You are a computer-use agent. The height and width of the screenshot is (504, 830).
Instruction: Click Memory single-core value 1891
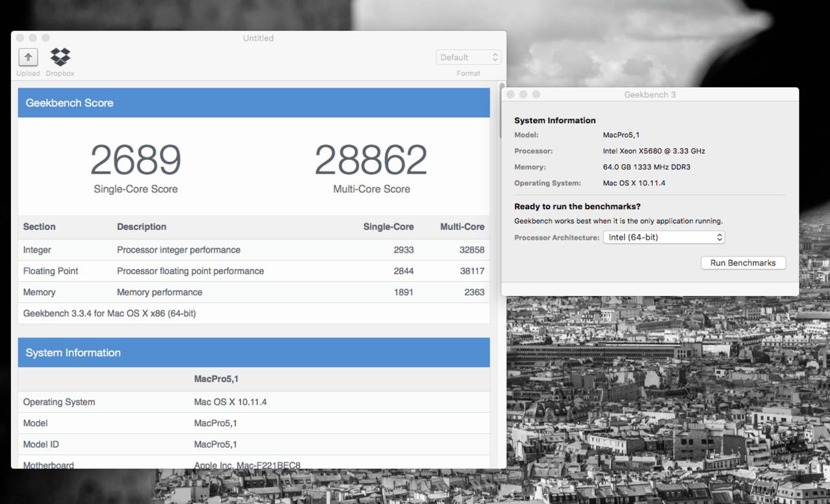pyautogui.click(x=403, y=292)
